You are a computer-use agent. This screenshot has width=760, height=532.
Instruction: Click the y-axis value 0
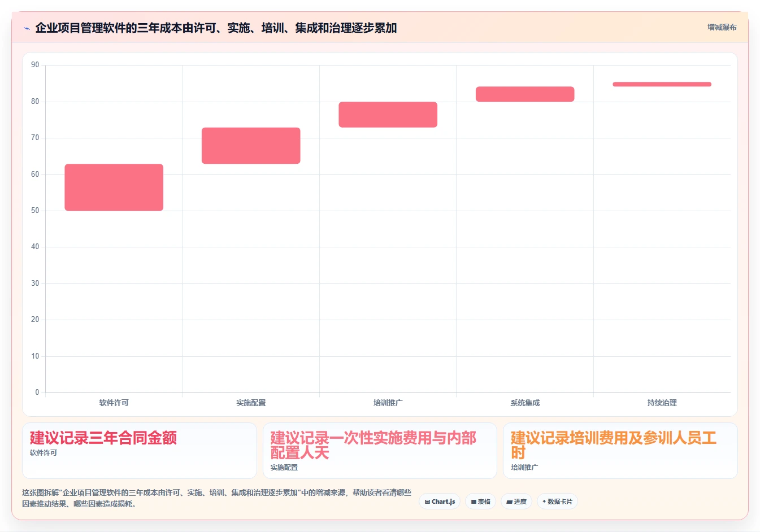pos(37,392)
